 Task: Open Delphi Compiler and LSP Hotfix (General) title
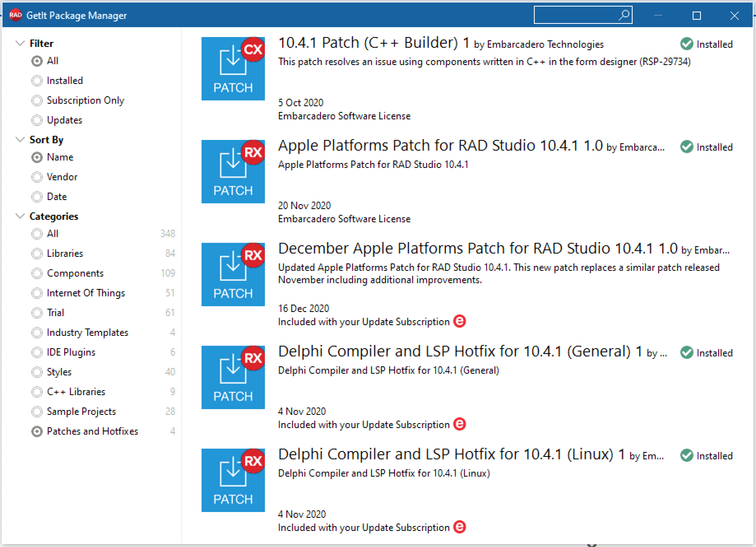coord(460,351)
